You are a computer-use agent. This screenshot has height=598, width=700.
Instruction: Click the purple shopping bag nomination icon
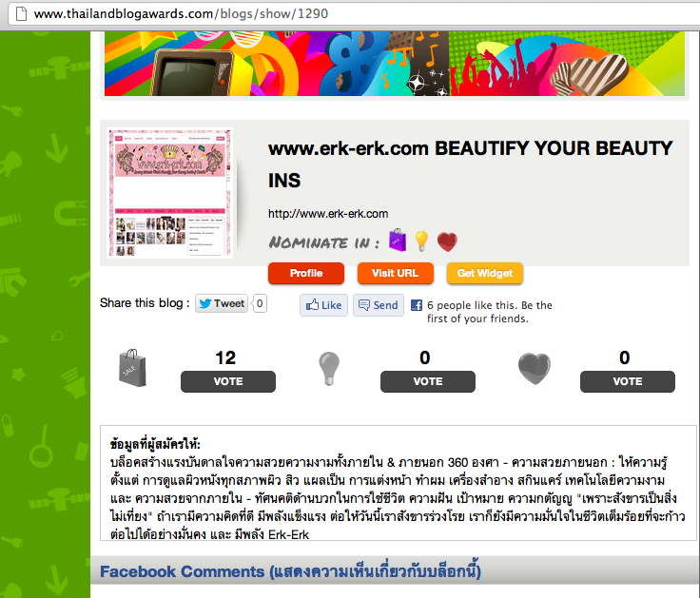point(398,241)
